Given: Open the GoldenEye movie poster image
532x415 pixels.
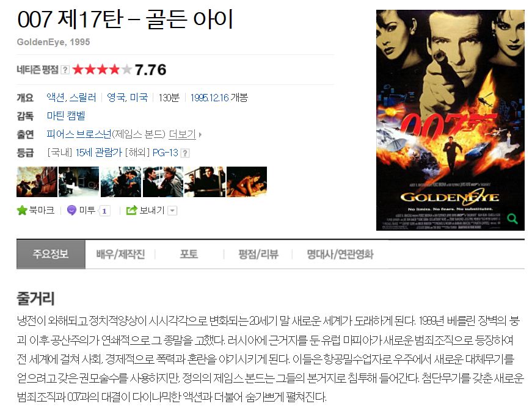Looking at the screenshot, I should (450, 120).
